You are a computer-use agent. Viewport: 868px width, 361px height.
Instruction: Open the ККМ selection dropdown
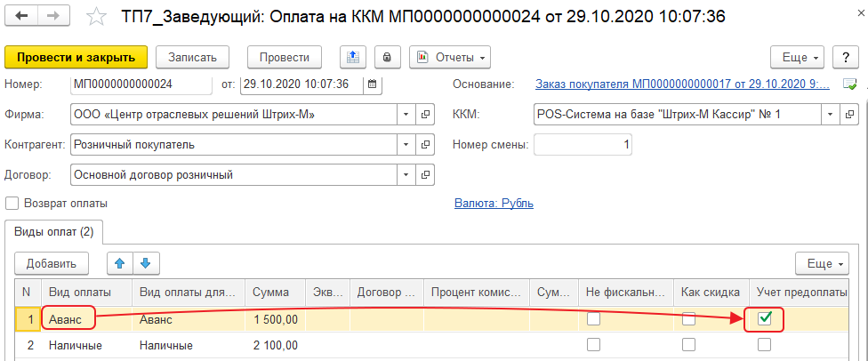[x=829, y=115]
